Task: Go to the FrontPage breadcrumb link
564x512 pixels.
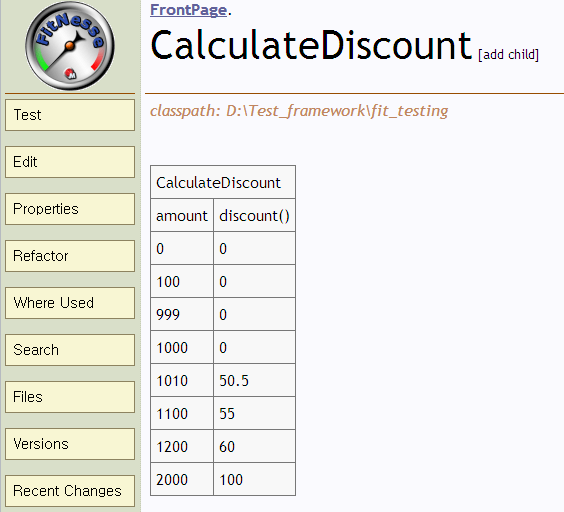Action: point(188,10)
